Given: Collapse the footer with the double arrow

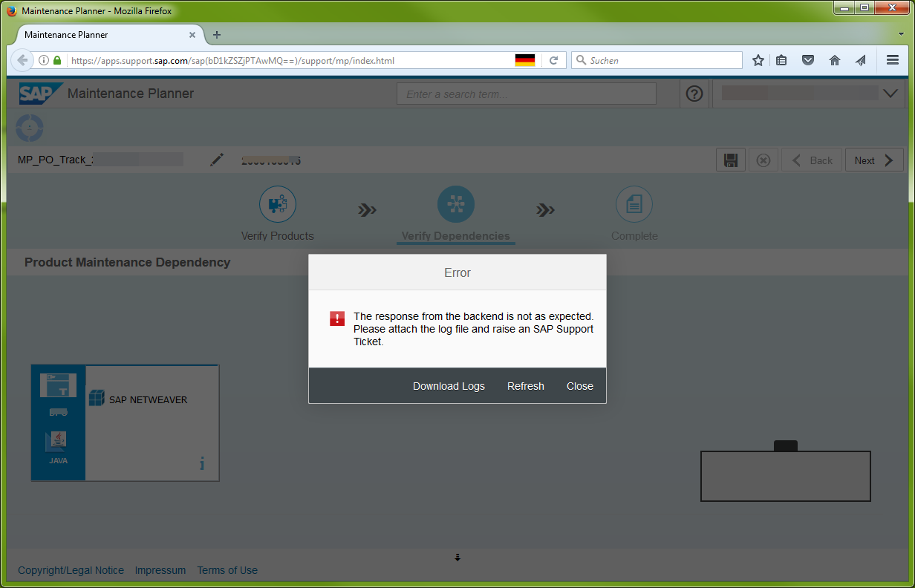Looking at the screenshot, I should pyautogui.click(x=457, y=557).
